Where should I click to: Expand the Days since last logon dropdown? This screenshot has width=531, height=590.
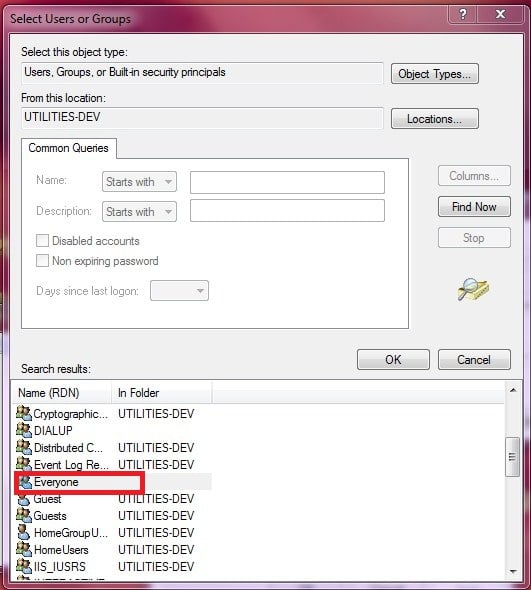[x=179, y=290]
